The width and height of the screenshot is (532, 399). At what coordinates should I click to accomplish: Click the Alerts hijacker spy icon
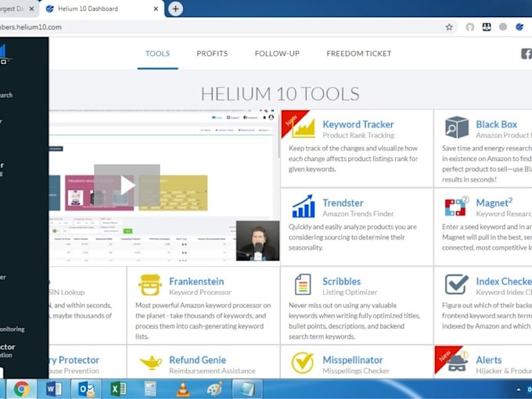(458, 362)
